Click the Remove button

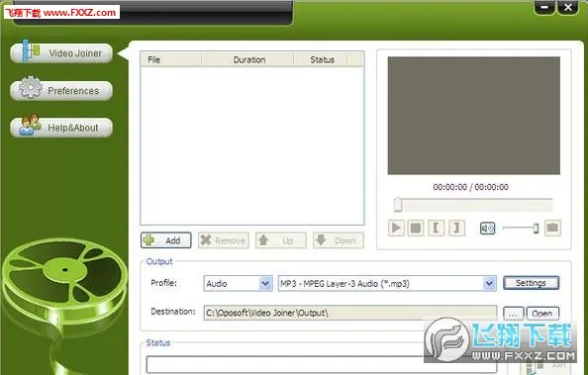click(224, 240)
